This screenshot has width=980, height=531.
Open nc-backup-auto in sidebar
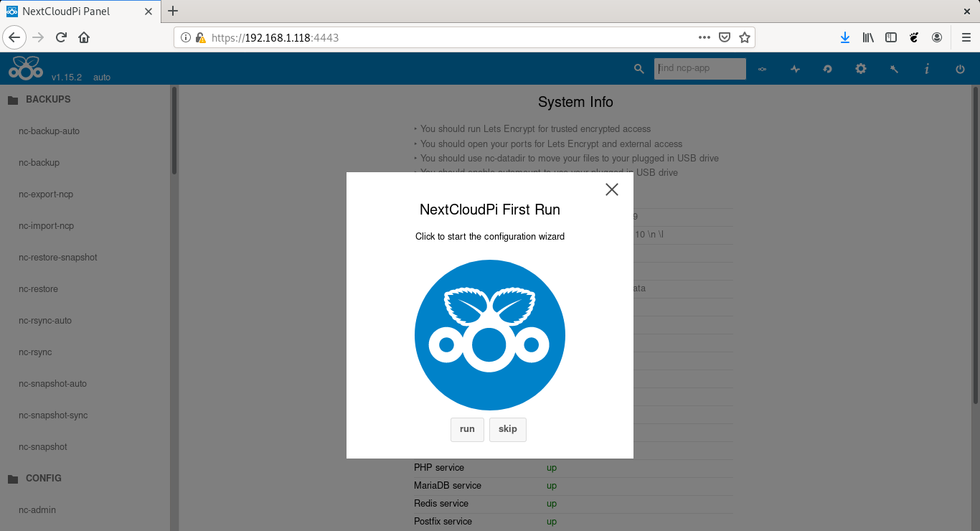point(49,131)
